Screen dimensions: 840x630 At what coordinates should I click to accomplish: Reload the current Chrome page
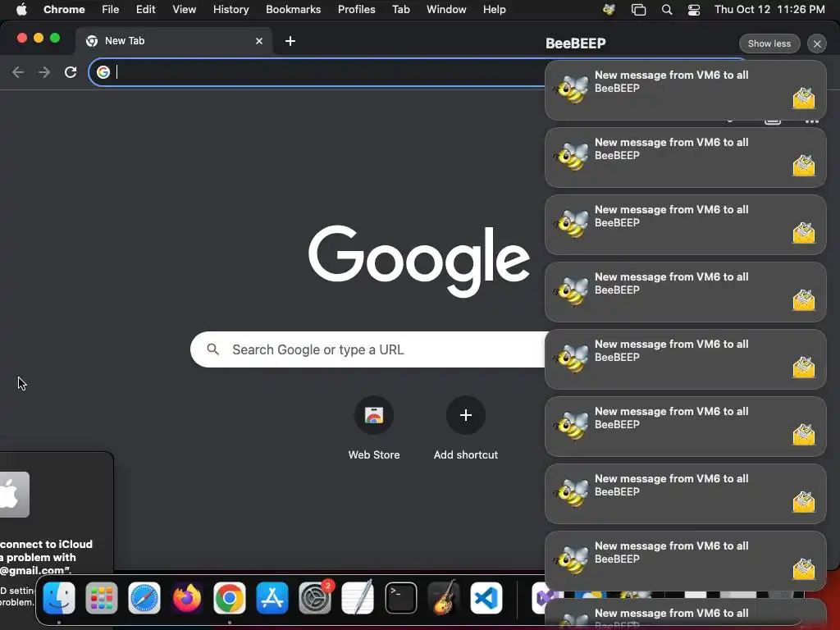click(71, 72)
